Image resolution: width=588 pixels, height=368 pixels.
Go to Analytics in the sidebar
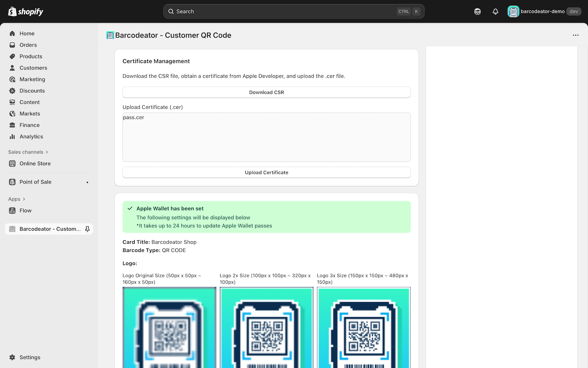[30, 136]
